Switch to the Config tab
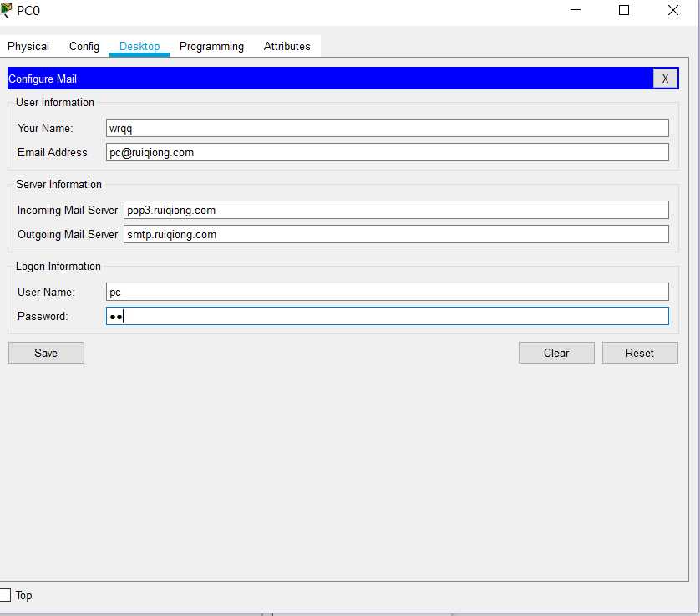This screenshot has height=616, width=700. 84,47
